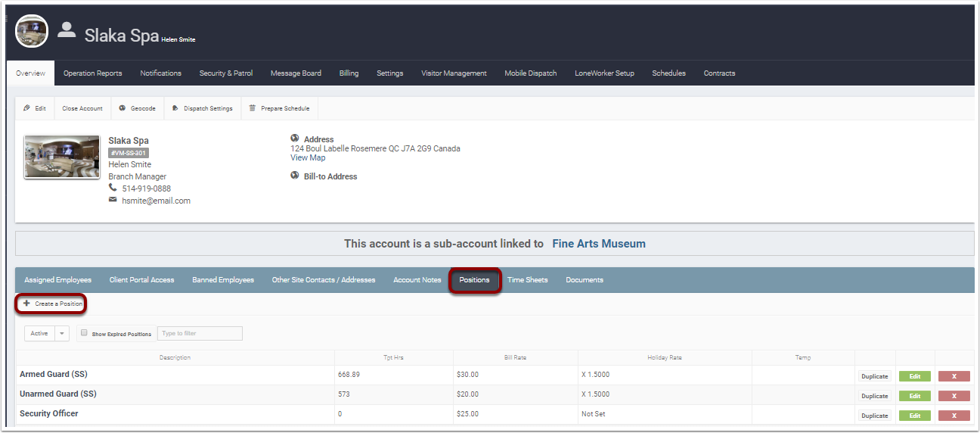This screenshot has height=433, width=980.
Task: Open the Contracts tab
Action: coord(719,73)
